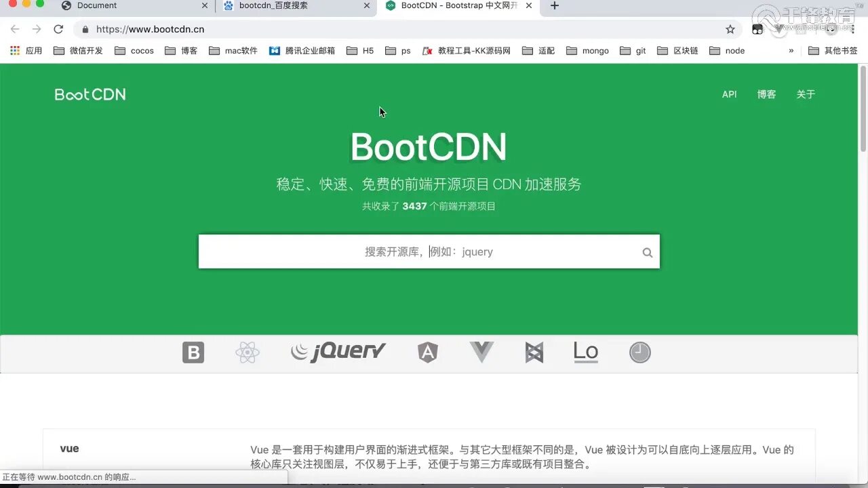Viewport: 868px width, 488px height.
Task: Switch to the Document tab
Action: [x=134, y=5]
